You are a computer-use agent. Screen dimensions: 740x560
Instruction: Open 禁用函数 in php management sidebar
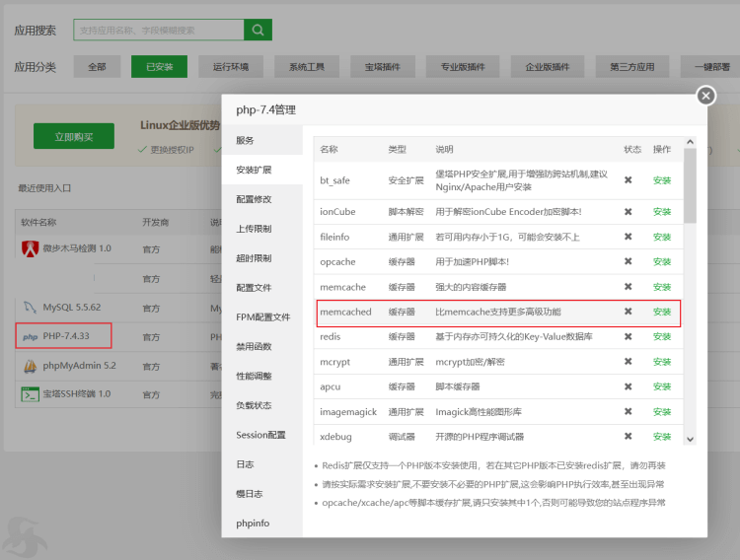click(261, 346)
